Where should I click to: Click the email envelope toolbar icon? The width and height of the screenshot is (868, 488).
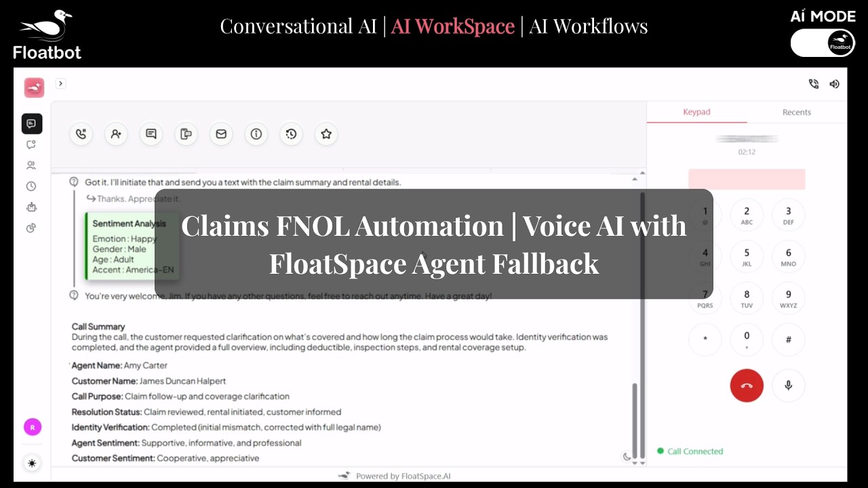(x=221, y=134)
